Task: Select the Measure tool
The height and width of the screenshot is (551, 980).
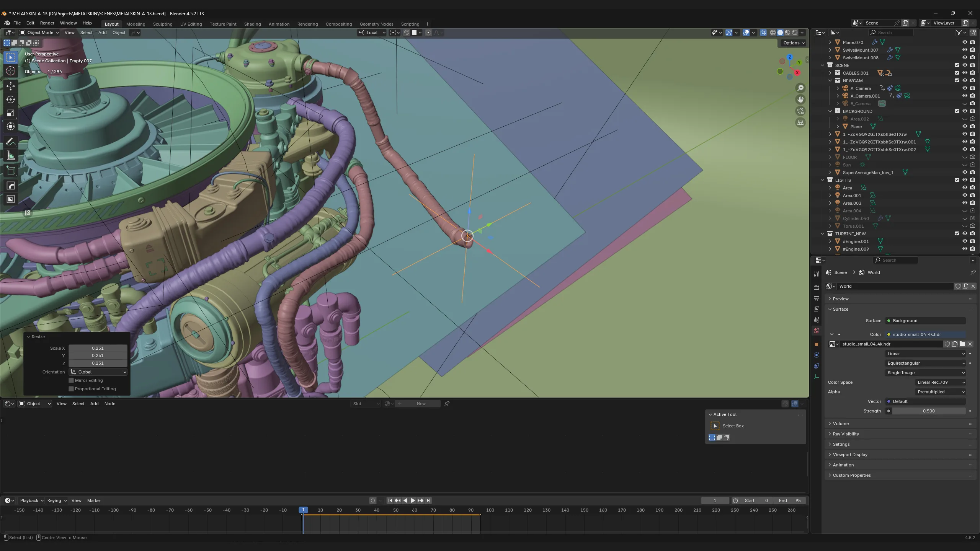Action: coord(11,155)
